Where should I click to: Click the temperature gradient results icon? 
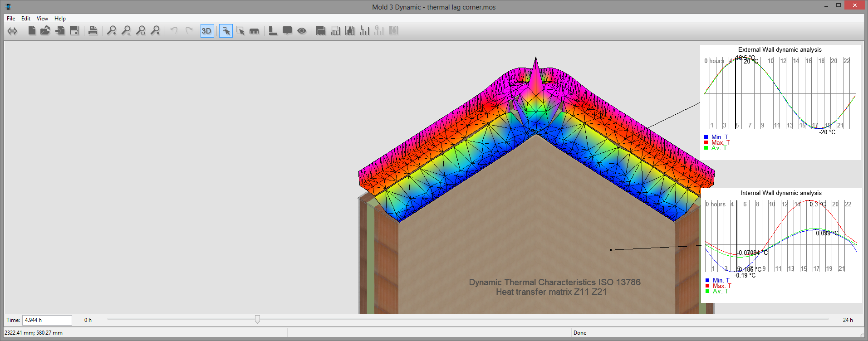point(350,31)
